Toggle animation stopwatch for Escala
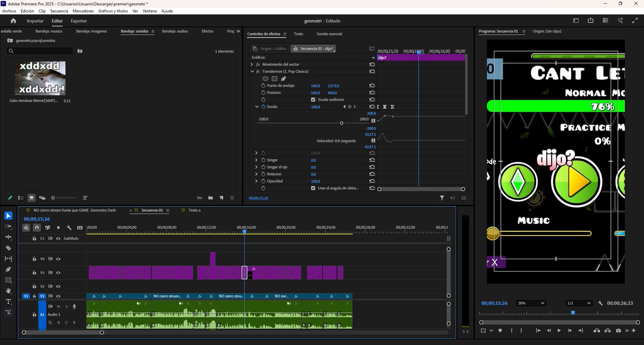 pos(264,107)
